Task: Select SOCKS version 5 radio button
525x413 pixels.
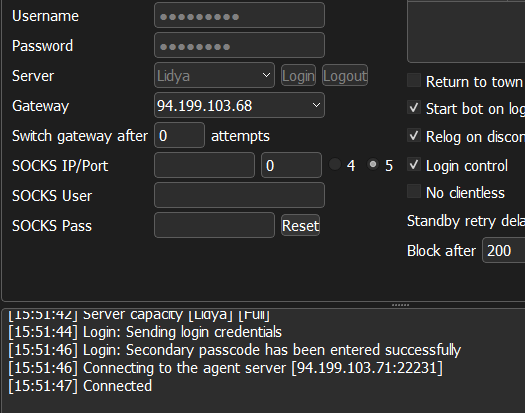Action: pyautogui.click(x=373, y=164)
